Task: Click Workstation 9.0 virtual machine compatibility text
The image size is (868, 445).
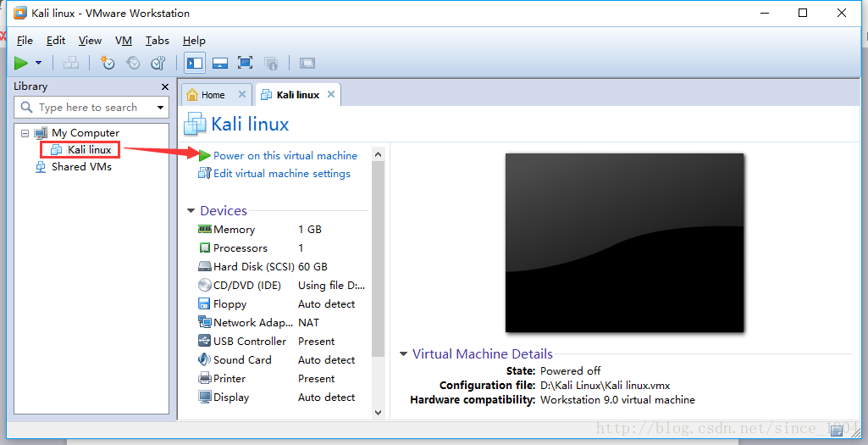Action: click(617, 399)
